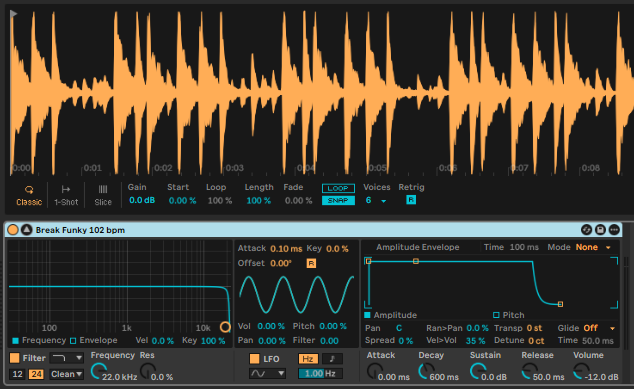Screen dimensions: 634x389
Task: Select 12 dB filter slope
Action: 17,374
